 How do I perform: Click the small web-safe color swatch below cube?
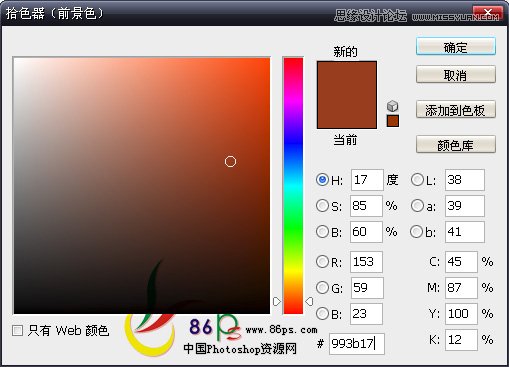click(393, 121)
